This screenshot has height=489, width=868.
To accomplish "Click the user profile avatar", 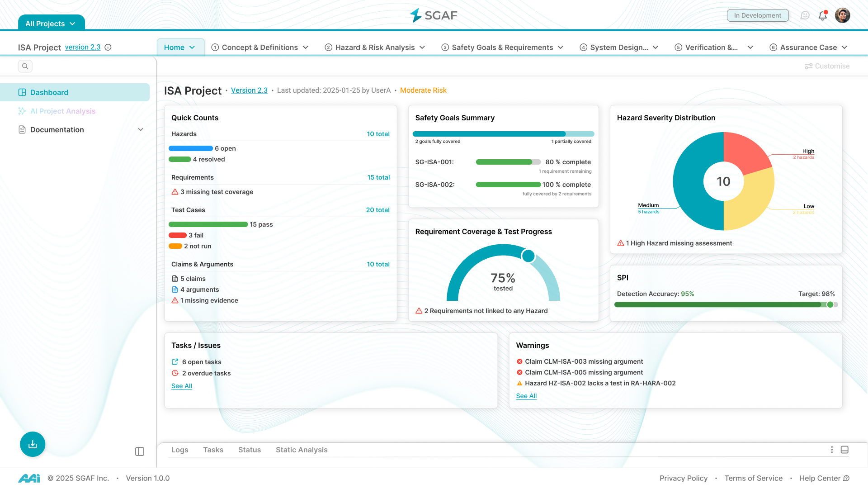I will tap(842, 15).
